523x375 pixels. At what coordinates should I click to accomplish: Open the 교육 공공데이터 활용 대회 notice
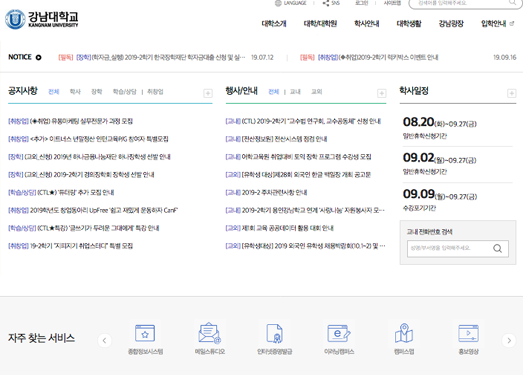[280, 228]
